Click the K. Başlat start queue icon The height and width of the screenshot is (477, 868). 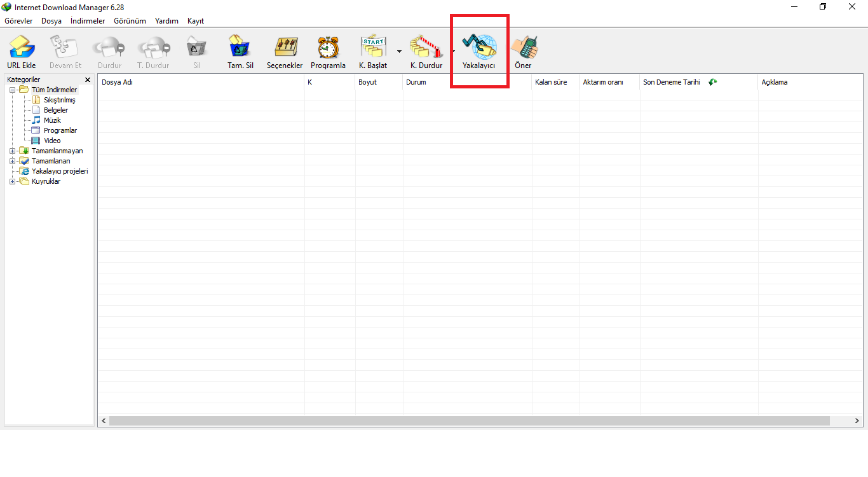click(x=373, y=48)
